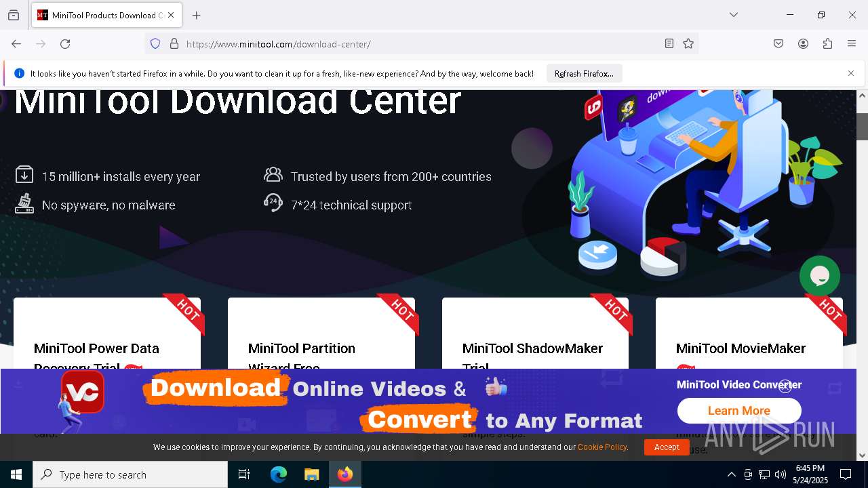Click the no spyware cleaning icon
Screen dimensions: 868x488
(x=24, y=203)
